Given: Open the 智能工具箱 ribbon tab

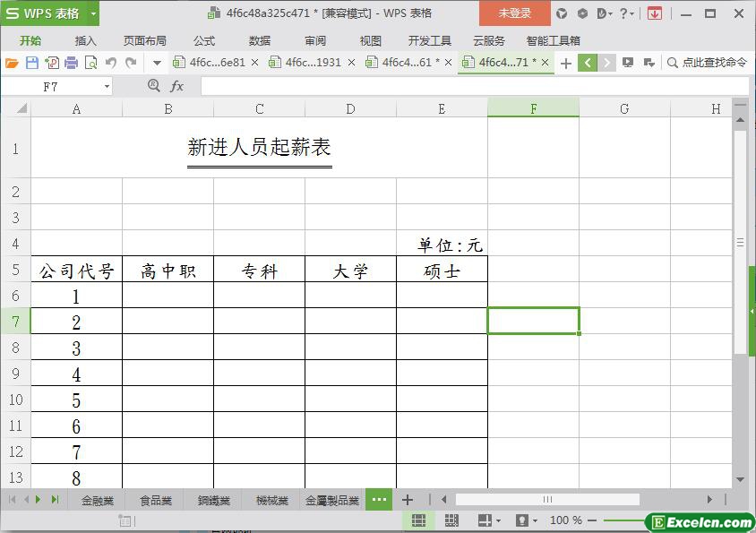Looking at the screenshot, I should pos(553,41).
